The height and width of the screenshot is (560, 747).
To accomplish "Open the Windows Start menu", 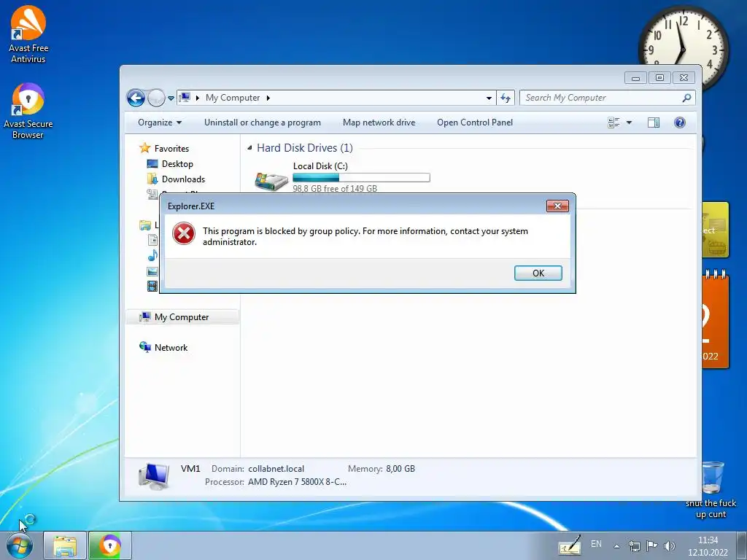I will (x=20, y=546).
